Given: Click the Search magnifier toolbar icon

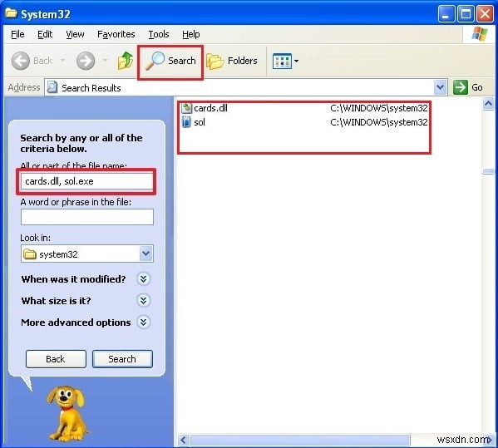Looking at the screenshot, I should point(155,61).
